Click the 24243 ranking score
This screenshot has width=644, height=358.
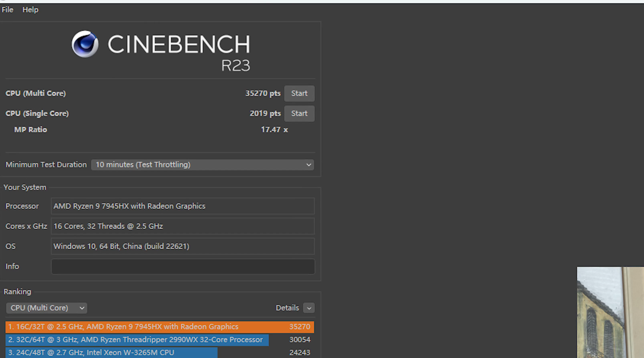click(x=300, y=352)
